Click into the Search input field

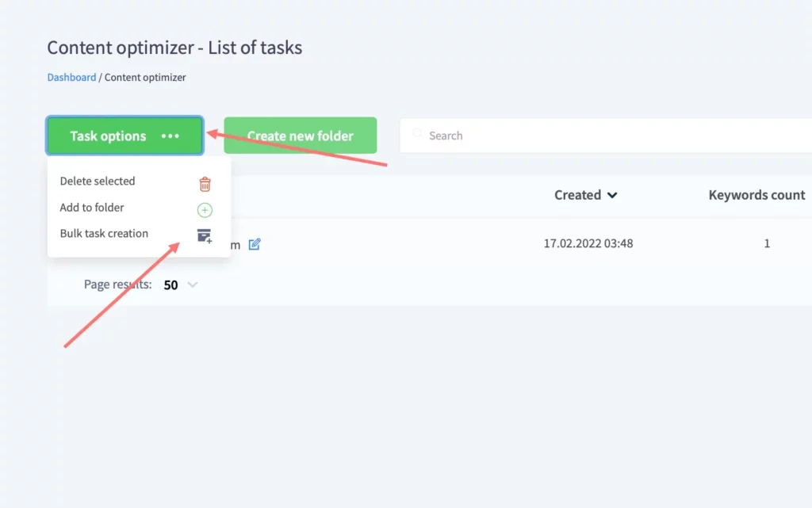606,136
